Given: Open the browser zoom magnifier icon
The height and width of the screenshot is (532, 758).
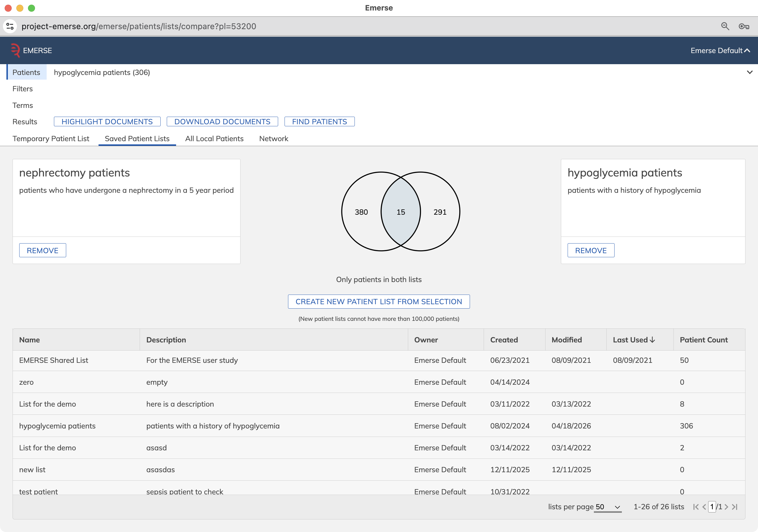Looking at the screenshot, I should click(x=725, y=26).
